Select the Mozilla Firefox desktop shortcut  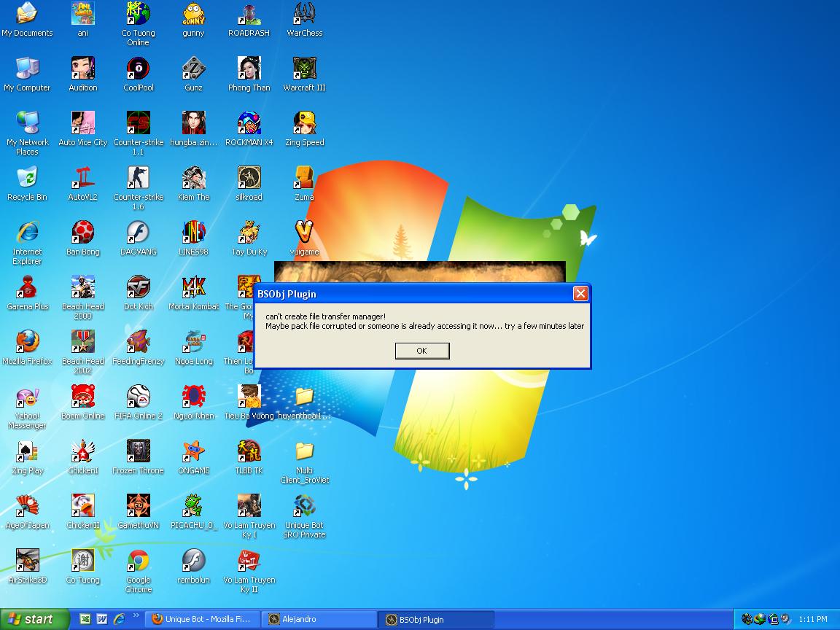[27, 349]
